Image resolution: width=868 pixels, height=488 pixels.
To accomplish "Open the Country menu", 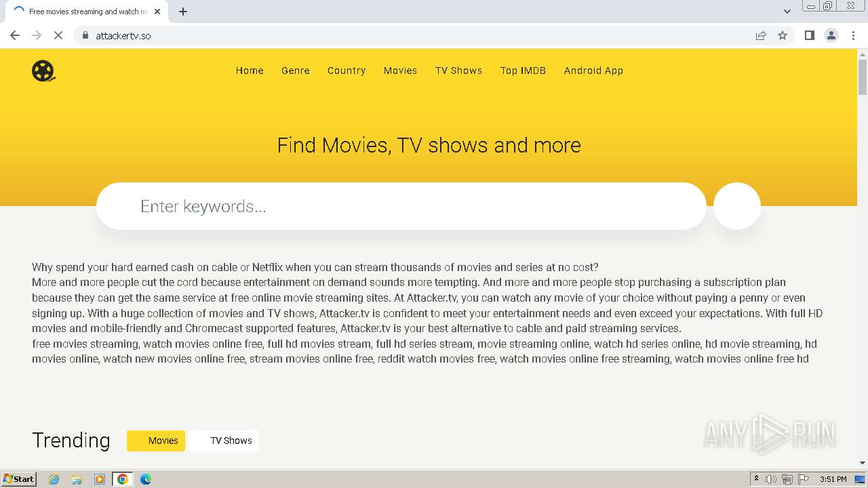I will [347, 70].
